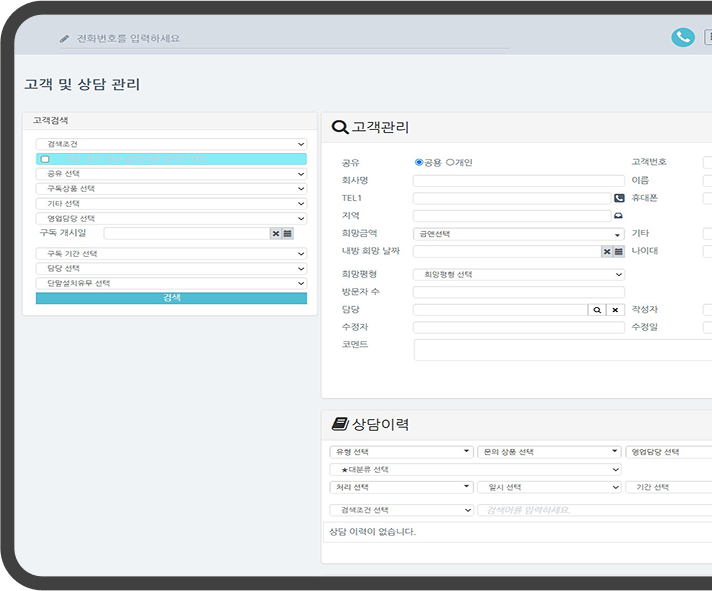Viewport: 712px width, 591px height.
Task: Click the icon next to 지역 field
Action: [x=618, y=216]
